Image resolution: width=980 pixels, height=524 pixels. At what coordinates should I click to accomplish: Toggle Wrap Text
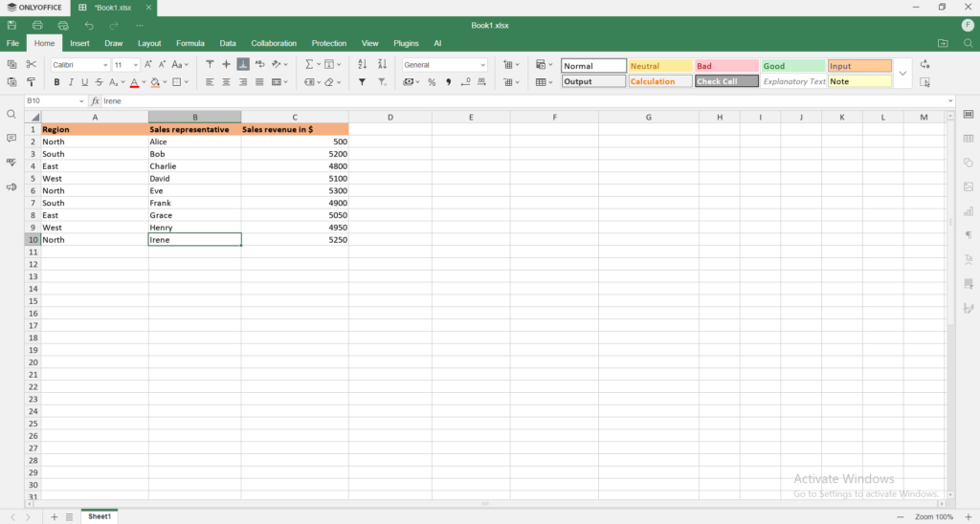click(259, 64)
